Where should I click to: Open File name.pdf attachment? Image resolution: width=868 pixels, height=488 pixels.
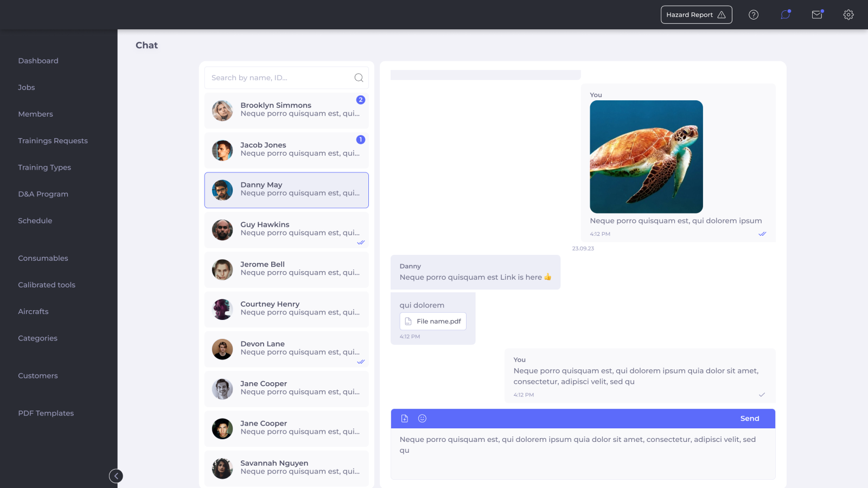(433, 322)
